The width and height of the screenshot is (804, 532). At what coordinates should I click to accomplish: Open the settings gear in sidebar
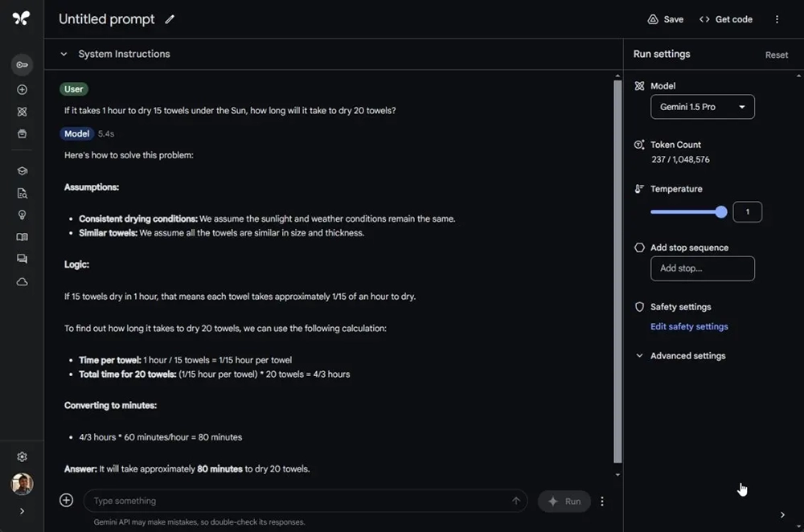click(22, 456)
